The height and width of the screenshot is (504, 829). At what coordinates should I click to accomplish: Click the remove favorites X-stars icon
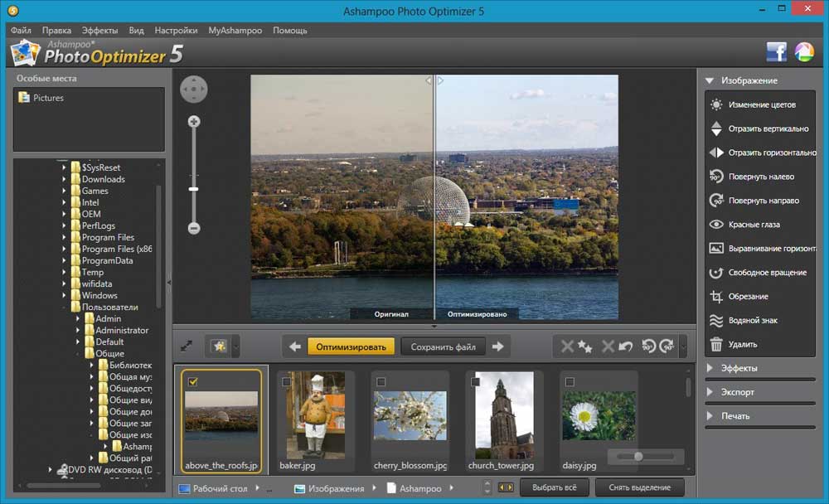(x=576, y=347)
